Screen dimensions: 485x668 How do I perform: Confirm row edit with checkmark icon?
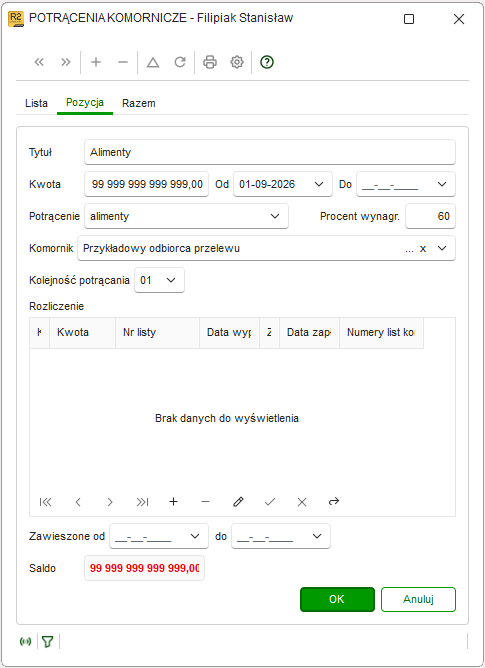click(270, 502)
